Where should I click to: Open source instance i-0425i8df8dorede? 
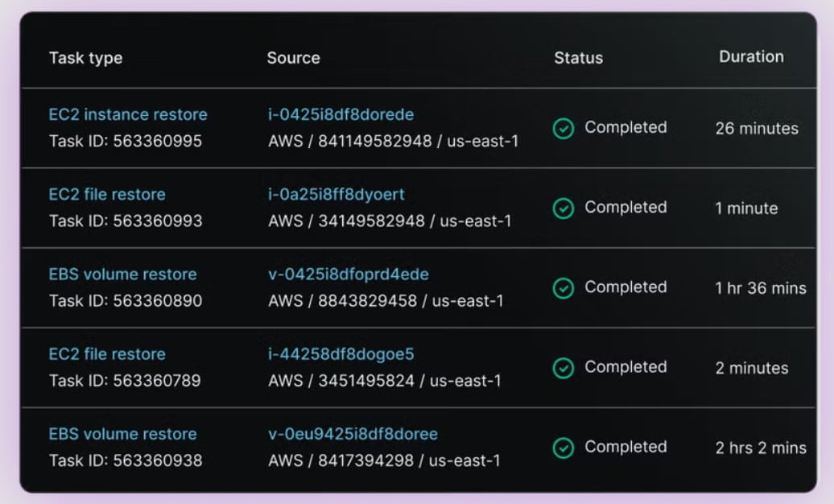pos(341,114)
